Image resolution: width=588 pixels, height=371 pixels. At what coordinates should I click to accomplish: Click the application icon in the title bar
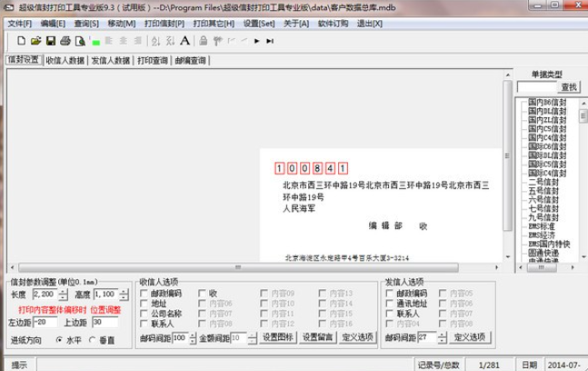pyautogui.click(x=8, y=7)
